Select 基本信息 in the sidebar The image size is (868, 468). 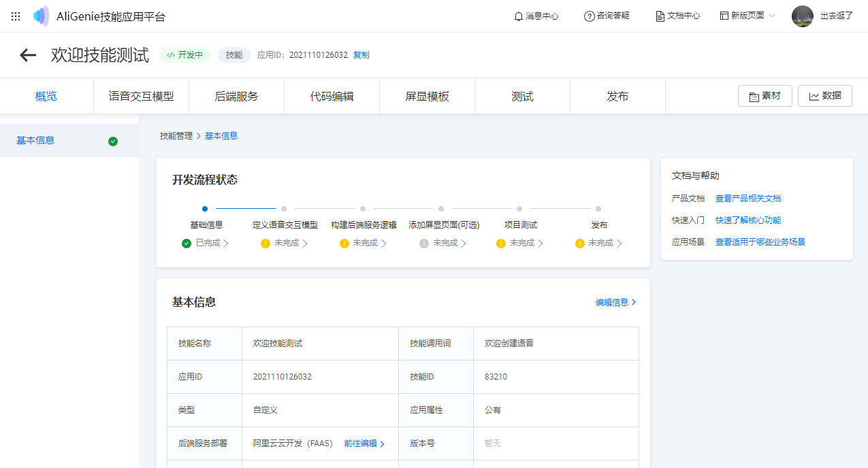pos(69,141)
